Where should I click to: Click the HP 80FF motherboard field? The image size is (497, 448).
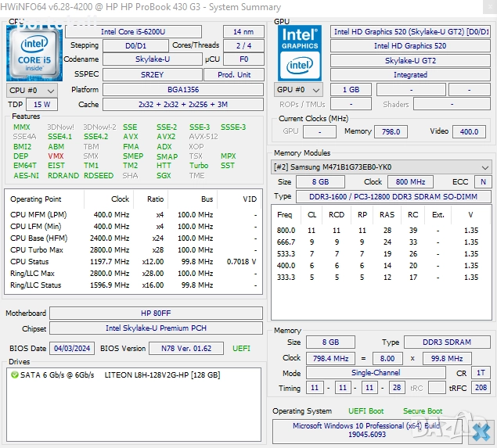tap(156, 313)
